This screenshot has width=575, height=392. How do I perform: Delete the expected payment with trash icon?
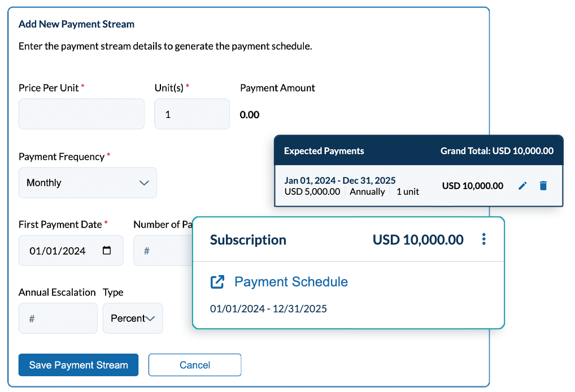click(x=543, y=186)
